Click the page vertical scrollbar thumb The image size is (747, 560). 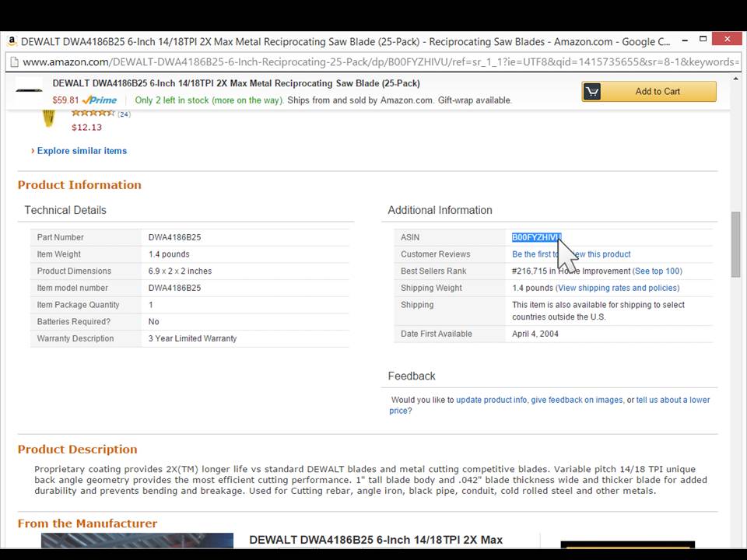[736, 243]
